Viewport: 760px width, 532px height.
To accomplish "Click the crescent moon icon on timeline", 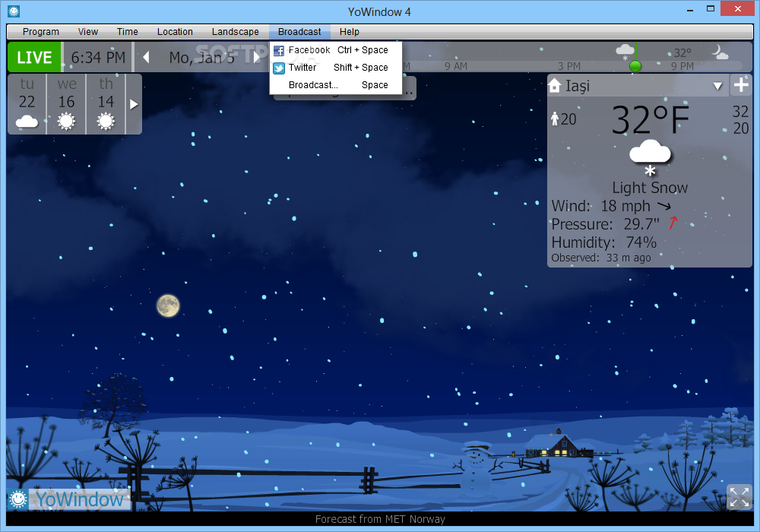I will tap(719, 52).
